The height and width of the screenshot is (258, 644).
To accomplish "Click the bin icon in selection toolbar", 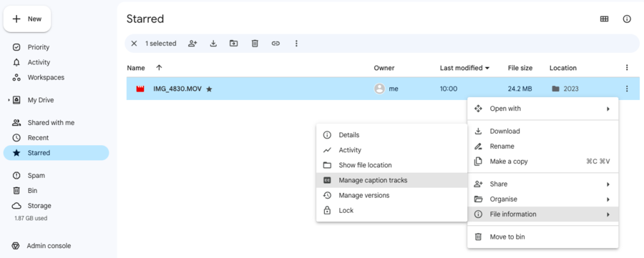I will pyautogui.click(x=255, y=44).
